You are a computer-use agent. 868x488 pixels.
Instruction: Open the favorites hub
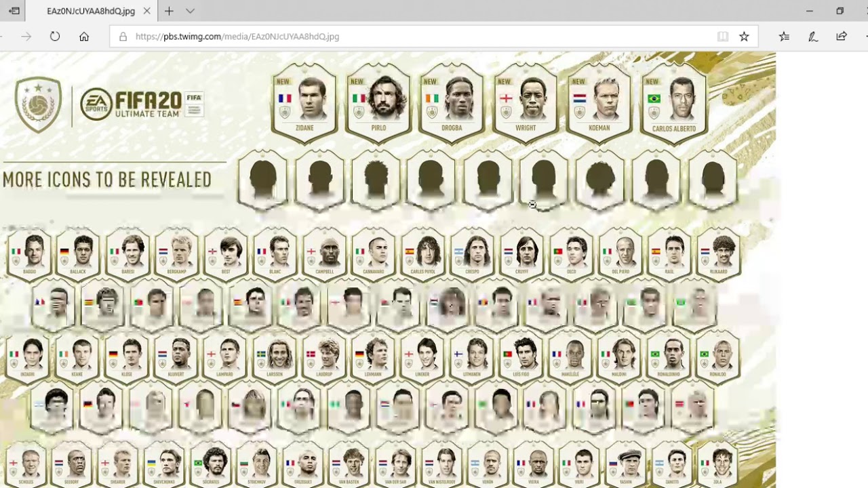pos(784,37)
